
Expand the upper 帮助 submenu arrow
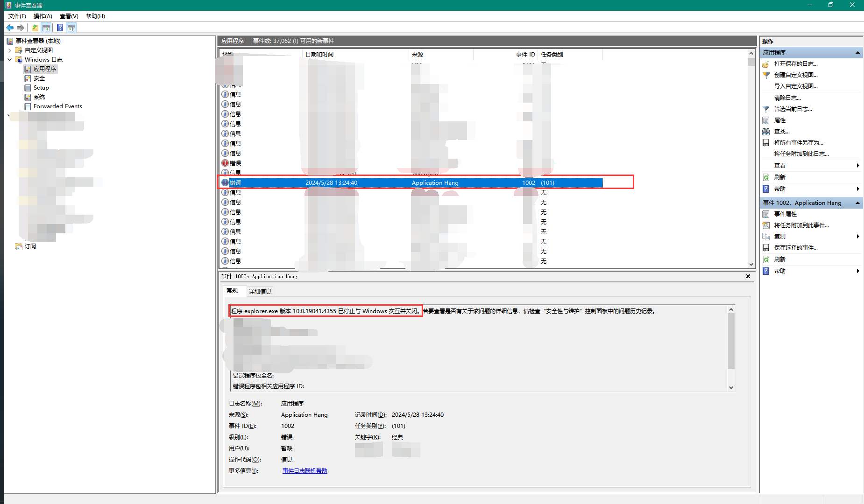click(x=857, y=189)
